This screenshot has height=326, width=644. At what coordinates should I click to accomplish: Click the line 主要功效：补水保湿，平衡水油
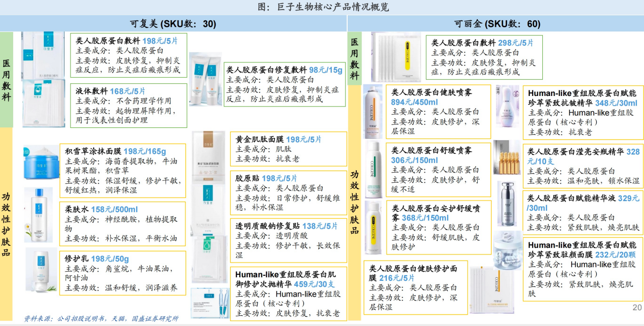pyautogui.click(x=121, y=238)
